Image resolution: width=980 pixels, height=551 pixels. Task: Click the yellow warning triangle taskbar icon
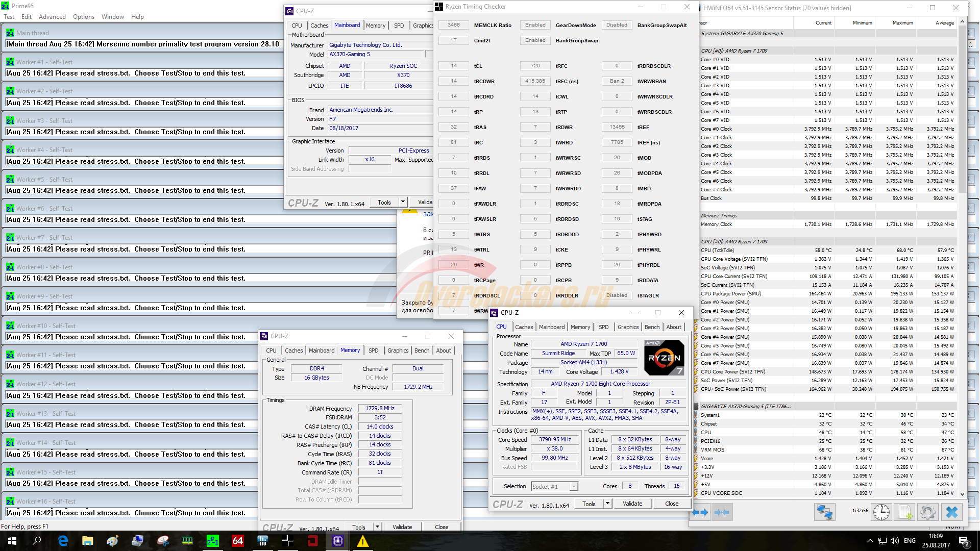[x=363, y=541]
